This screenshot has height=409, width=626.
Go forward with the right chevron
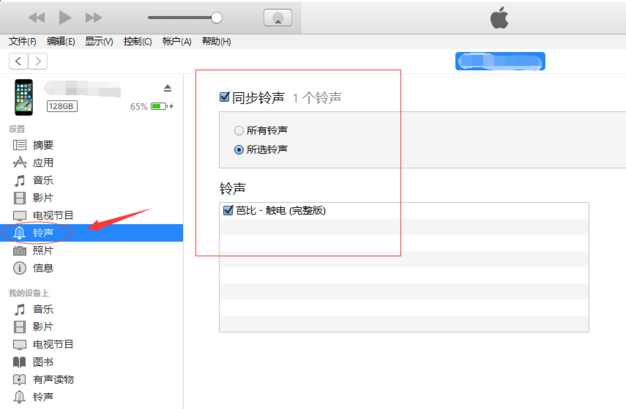click(38, 61)
